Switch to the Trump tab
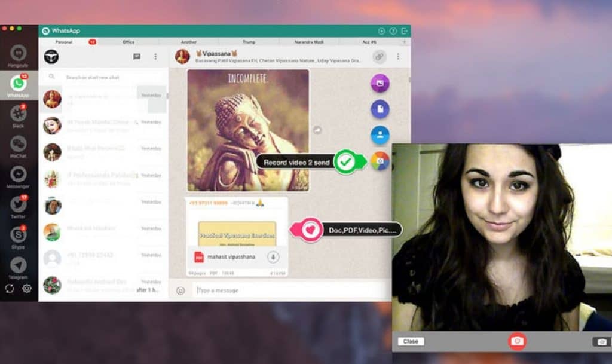Image resolution: width=612 pixels, height=364 pixels. (x=249, y=41)
